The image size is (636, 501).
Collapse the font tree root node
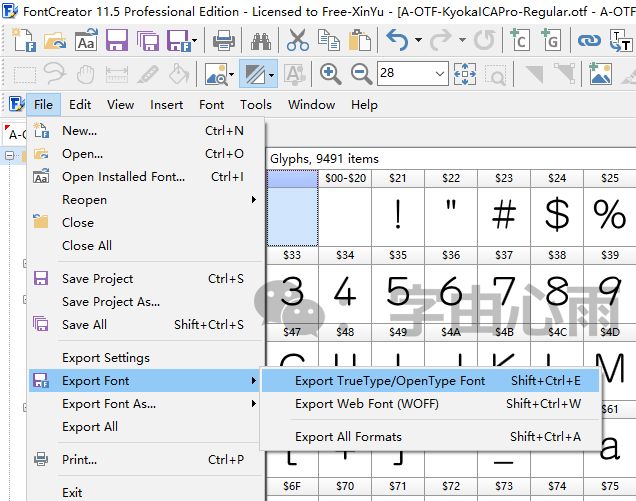(x=9, y=155)
